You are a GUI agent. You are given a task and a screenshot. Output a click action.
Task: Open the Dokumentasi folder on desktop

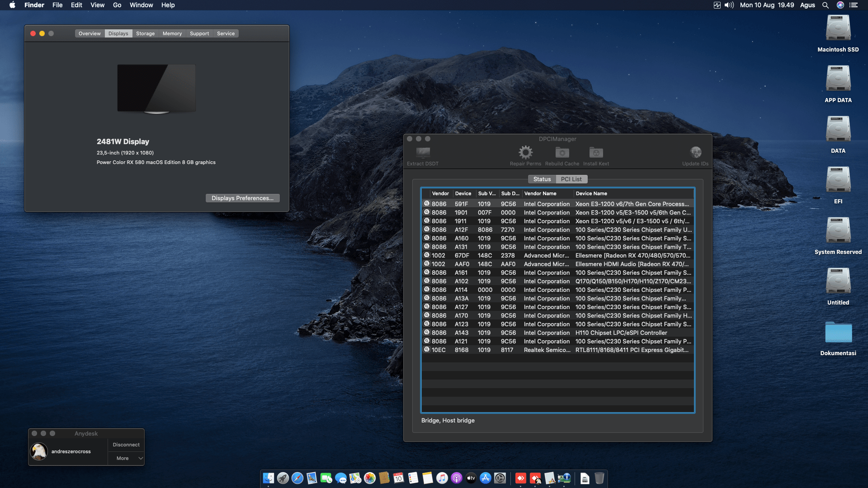(x=838, y=332)
